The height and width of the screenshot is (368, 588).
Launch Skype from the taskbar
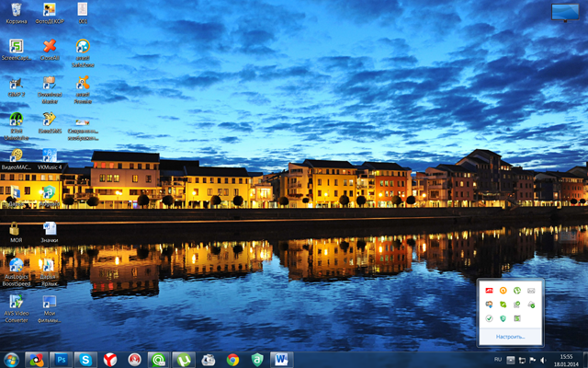click(x=85, y=359)
